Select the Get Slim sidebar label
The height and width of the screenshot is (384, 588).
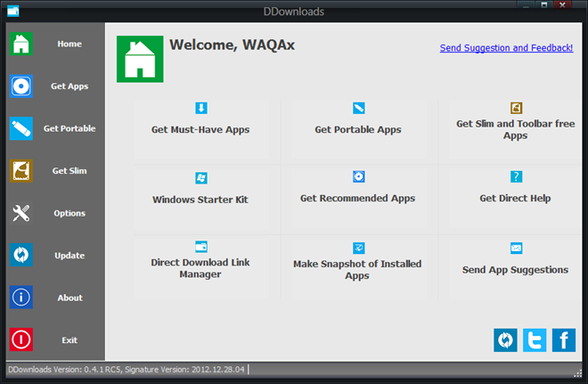point(69,171)
